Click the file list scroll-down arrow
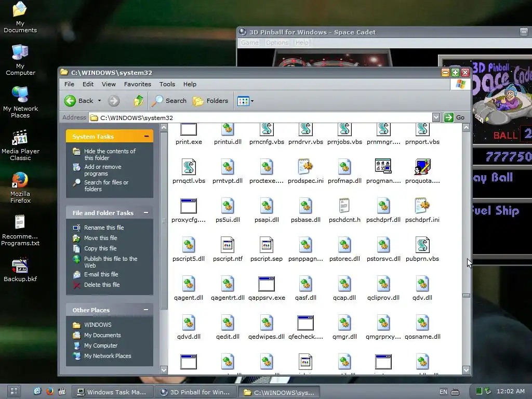532x399 pixels. point(466,370)
